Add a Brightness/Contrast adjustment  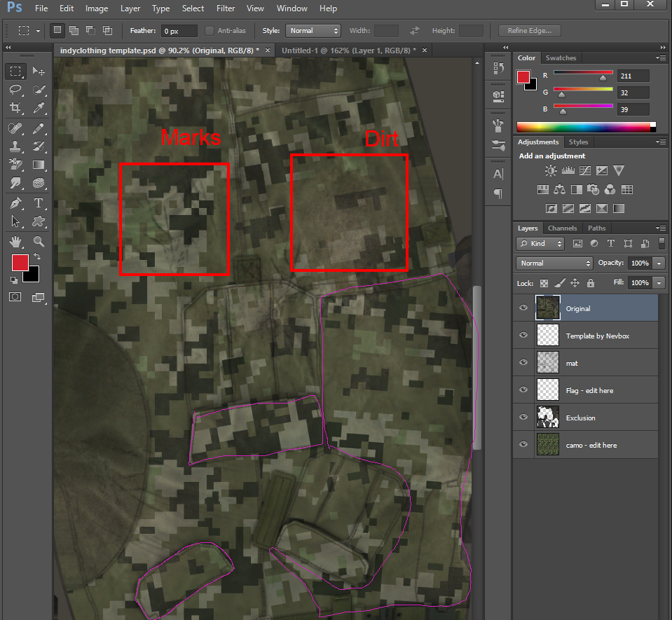coord(551,171)
